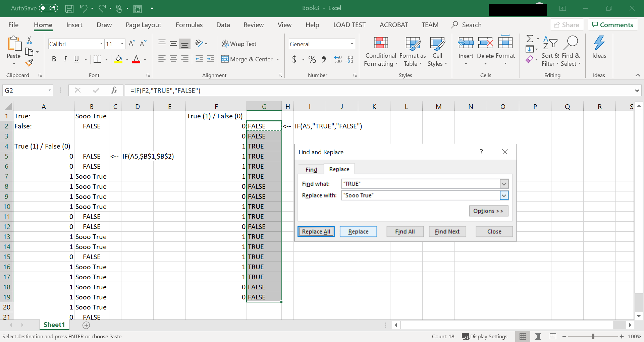Toggle bold formatting
Screen dimensions: 644x342
[x=54, y=59]
